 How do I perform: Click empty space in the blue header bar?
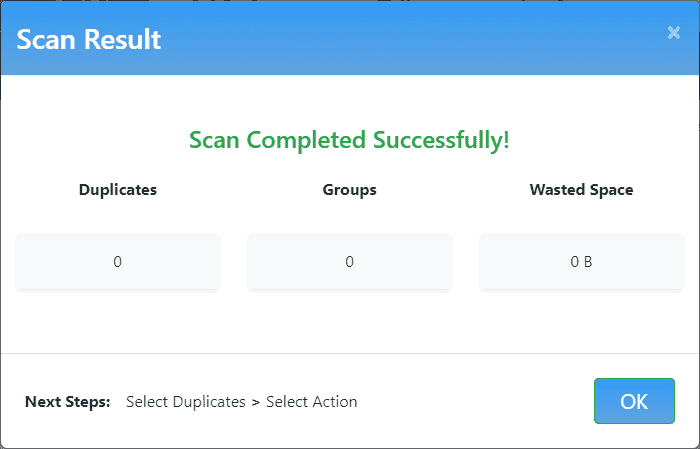pos(400,40)
